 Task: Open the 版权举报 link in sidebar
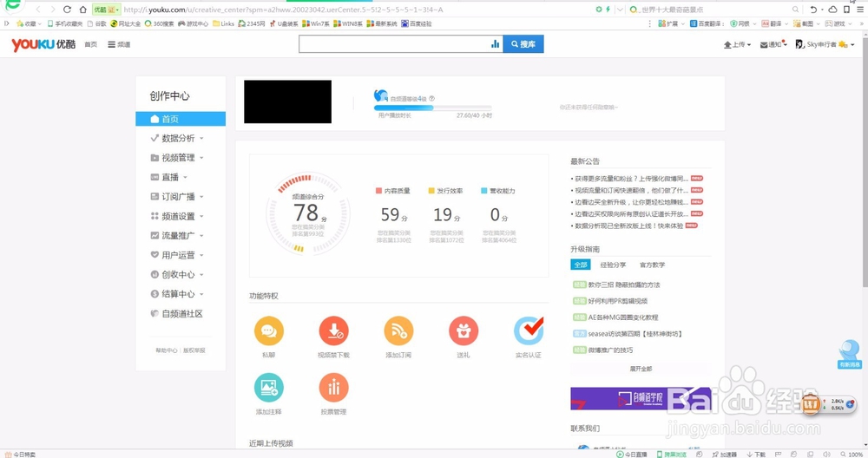(x=194, y=350)
